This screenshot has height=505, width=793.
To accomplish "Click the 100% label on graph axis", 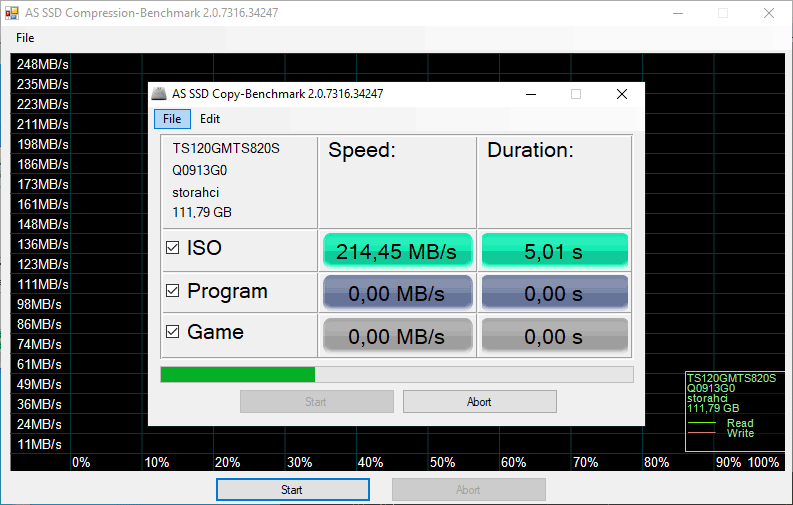I will 763,462.
